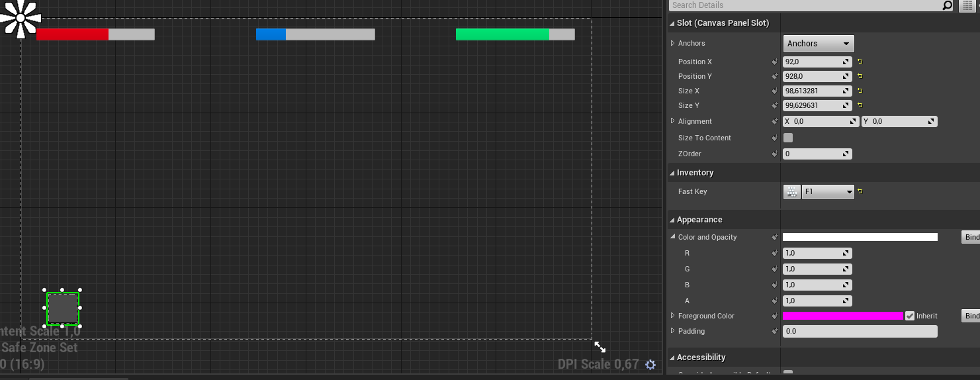The height and width of the screenshot is (380, 980).
Task: Collapse the Inventory section
Action: click(672, 173)
